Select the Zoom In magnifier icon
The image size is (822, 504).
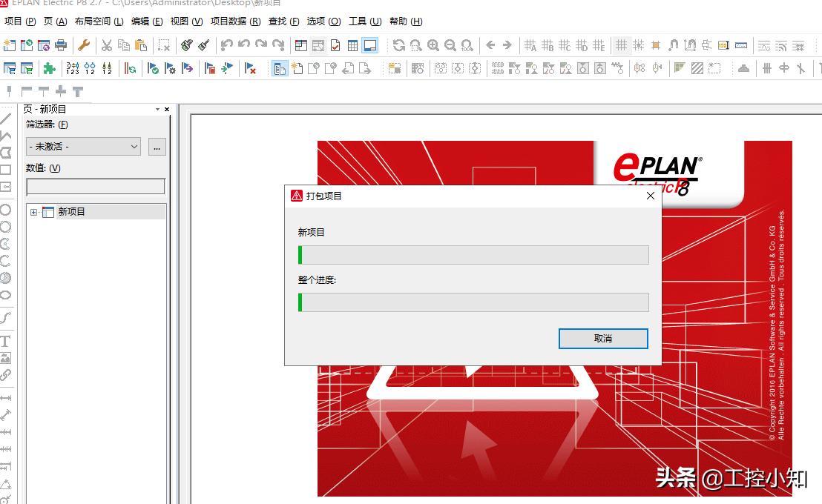[434, 45]
